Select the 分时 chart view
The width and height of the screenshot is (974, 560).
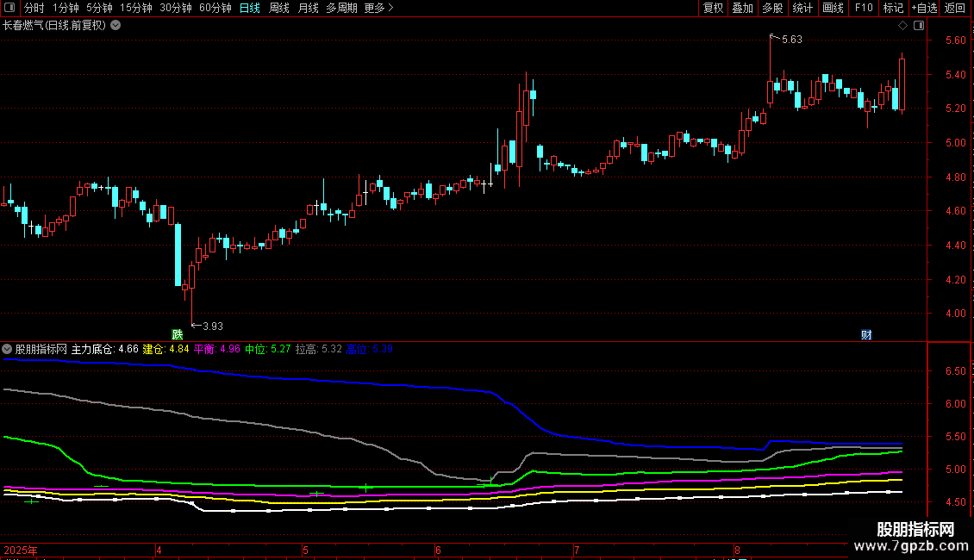[34, 8]
